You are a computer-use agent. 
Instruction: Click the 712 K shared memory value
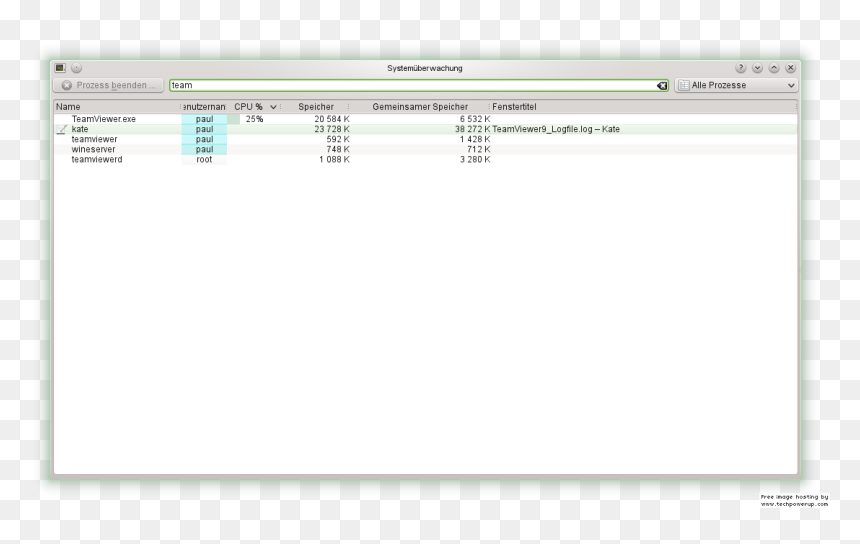(x=479, y=149)
